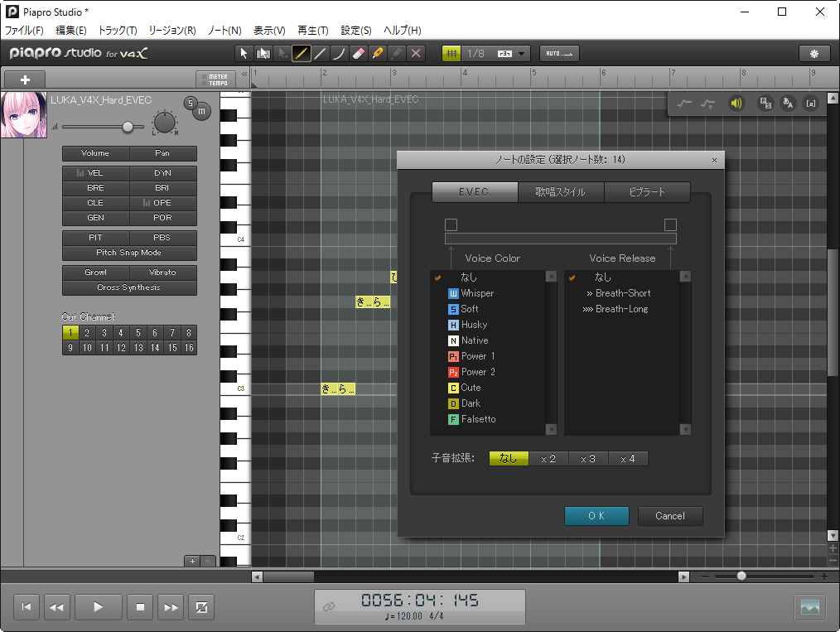
Task: Set 子音拡張 to x 4
Action: [x=628, y=458]
